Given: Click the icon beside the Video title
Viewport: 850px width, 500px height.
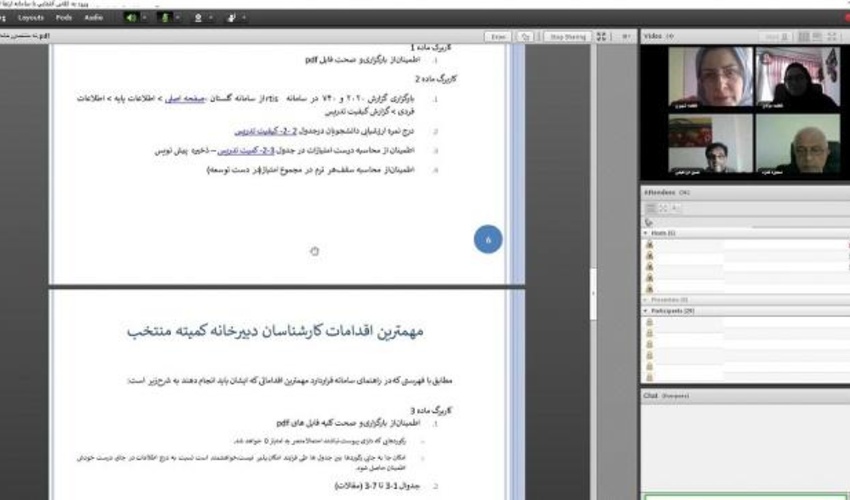Looking at the screenshot, I should tap(670, 36).
